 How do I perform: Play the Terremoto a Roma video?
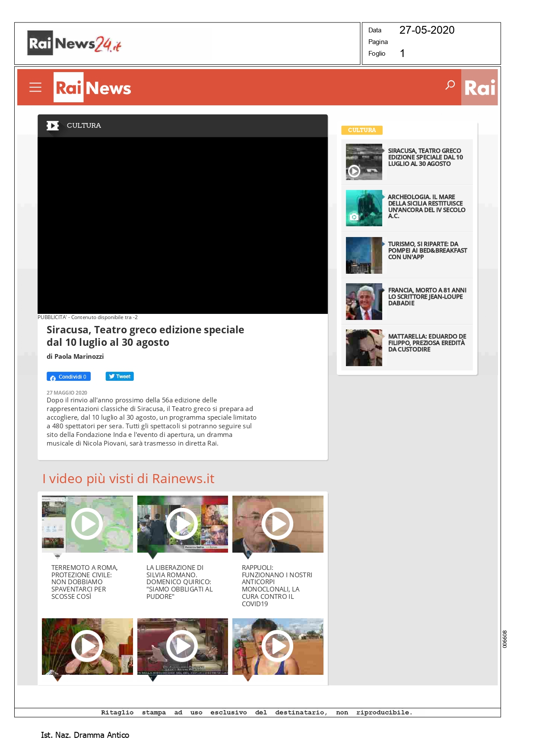click(x=87, y=524)
